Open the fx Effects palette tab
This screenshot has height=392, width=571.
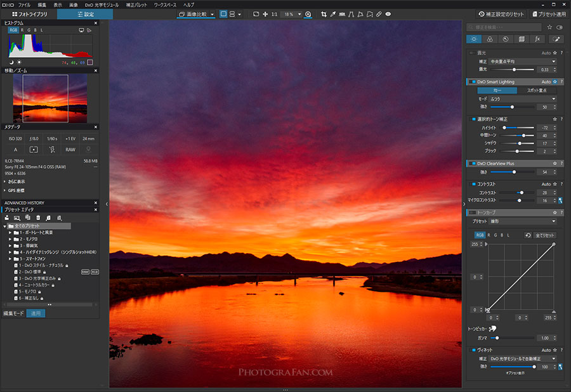tap(537, 39)
